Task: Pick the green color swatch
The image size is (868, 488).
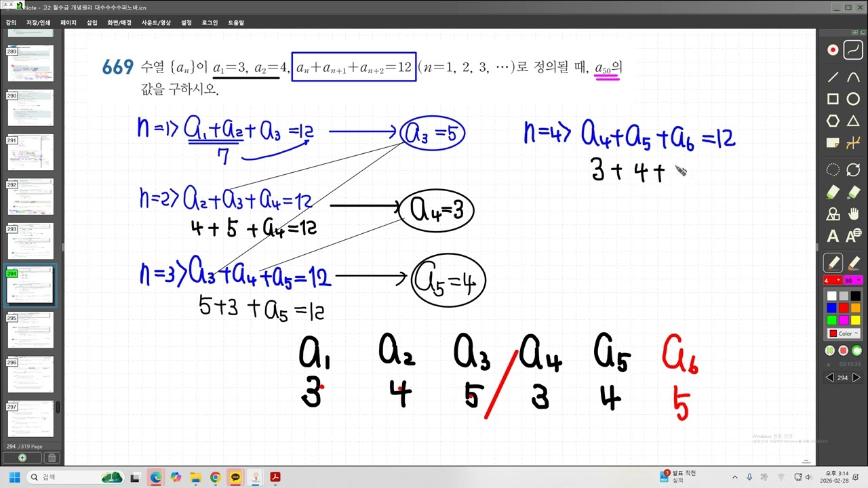Action: [x=832, y=320]
